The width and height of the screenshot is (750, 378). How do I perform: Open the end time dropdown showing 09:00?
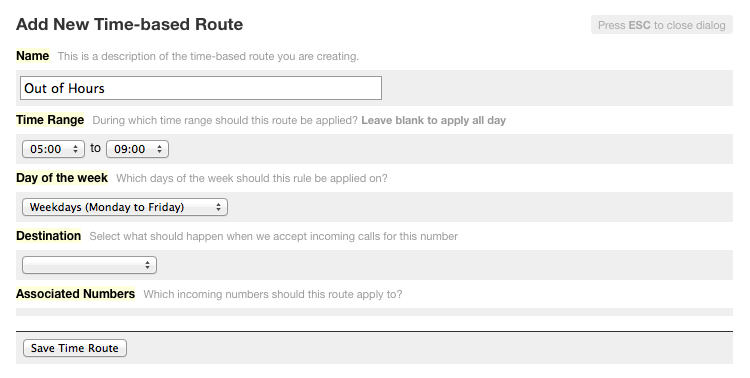(137, 149)
